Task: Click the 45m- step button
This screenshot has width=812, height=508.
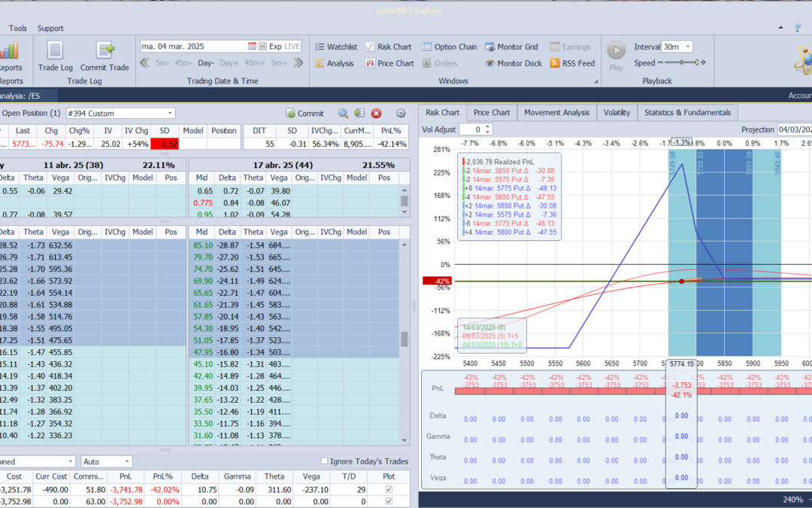Action: click(x=183, y=62)
